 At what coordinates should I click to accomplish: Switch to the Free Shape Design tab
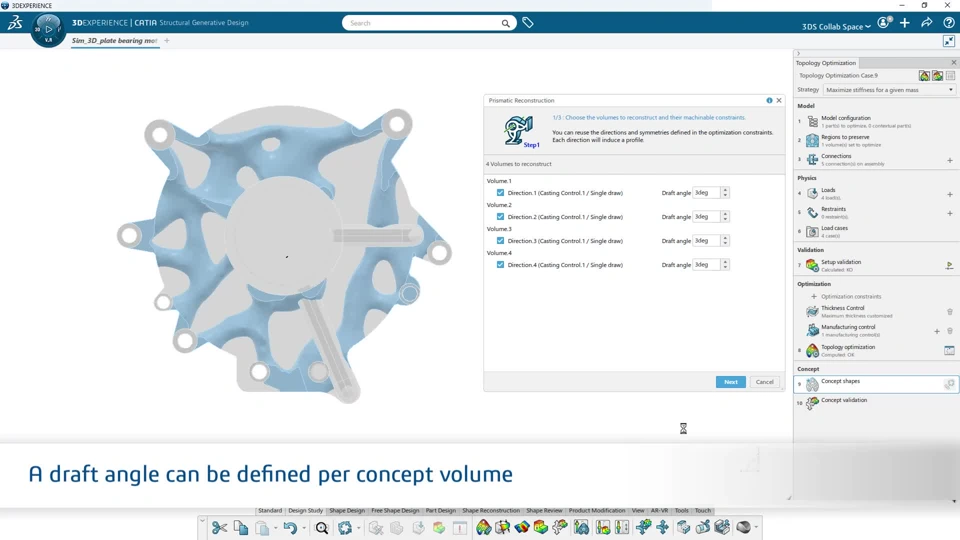[396, 511]
